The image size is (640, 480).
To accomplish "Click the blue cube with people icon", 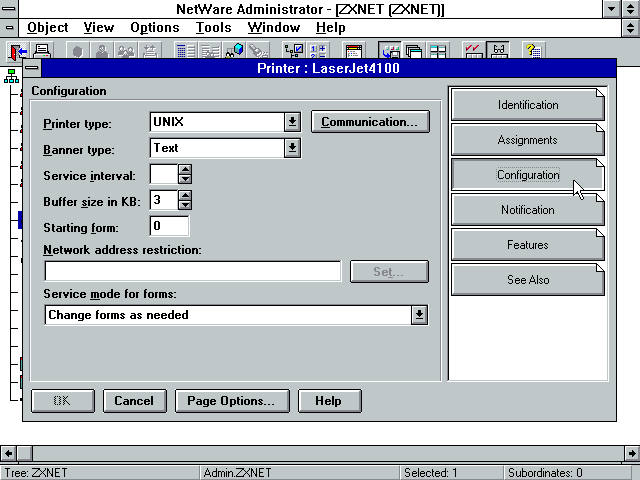I will [x=234, y=51].
